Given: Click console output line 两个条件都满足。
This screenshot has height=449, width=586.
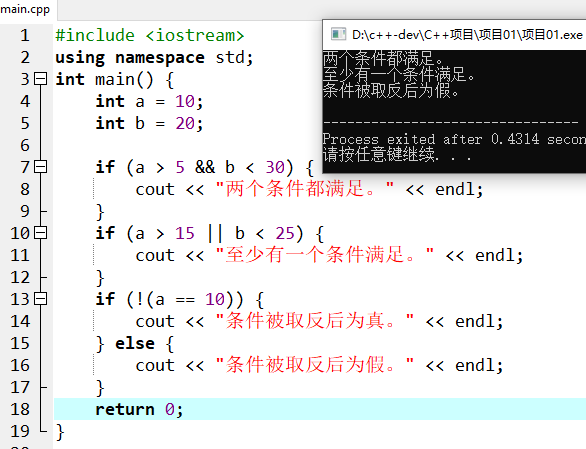Looking at the screenshot, I should tap(383, 58).
